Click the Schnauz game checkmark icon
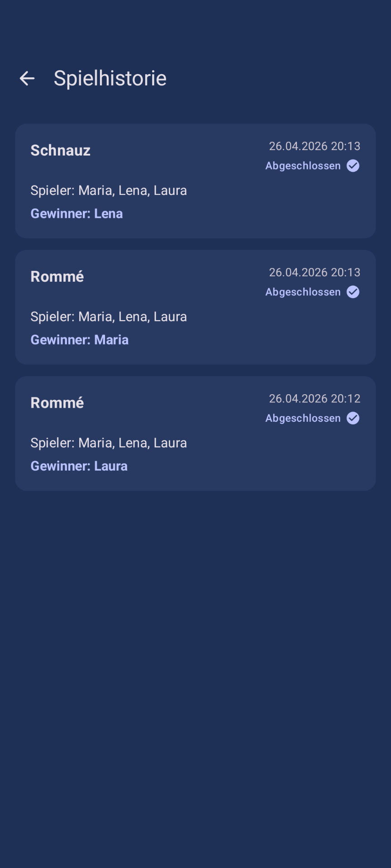Image resolution: width=391 pixels, height=868 pixels. pyautogui.click(x=353, y=166)
